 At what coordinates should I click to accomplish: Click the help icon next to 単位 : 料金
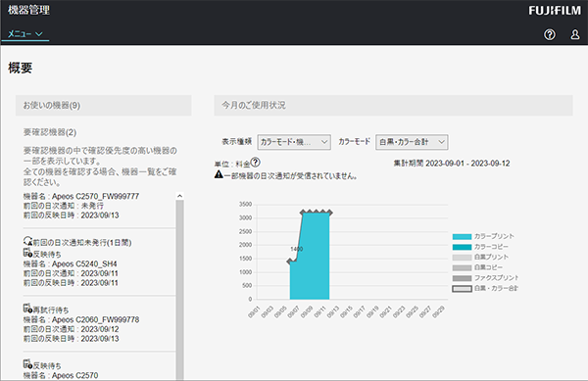tap(256, 163)
